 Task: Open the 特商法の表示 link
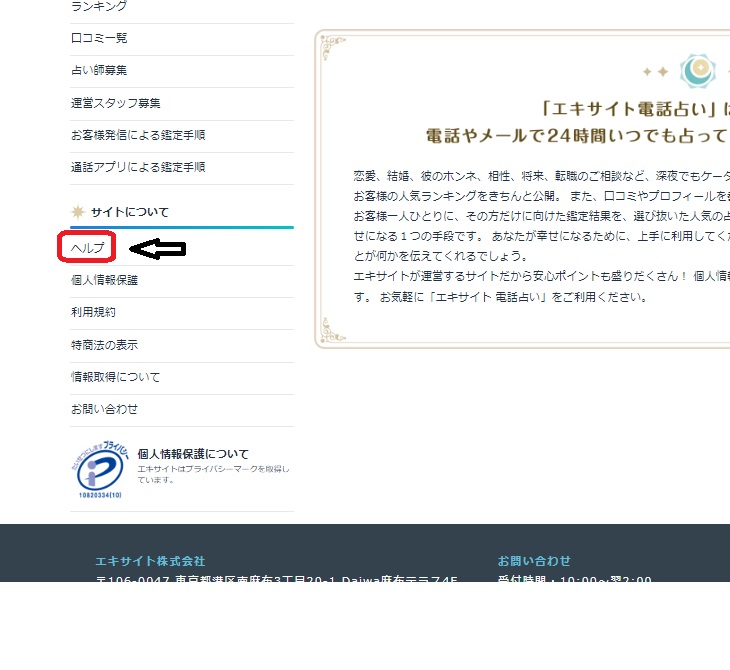pyautogui.click(x=104, y=345)
